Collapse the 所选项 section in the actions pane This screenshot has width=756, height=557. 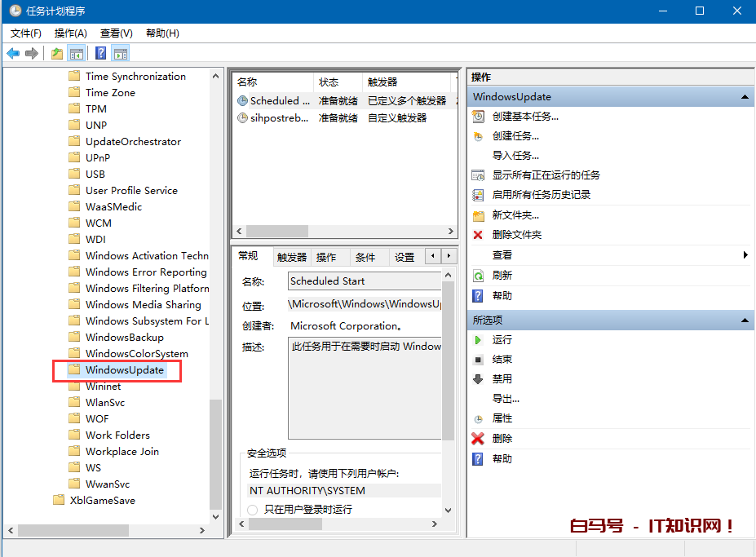tap(744, 320)
